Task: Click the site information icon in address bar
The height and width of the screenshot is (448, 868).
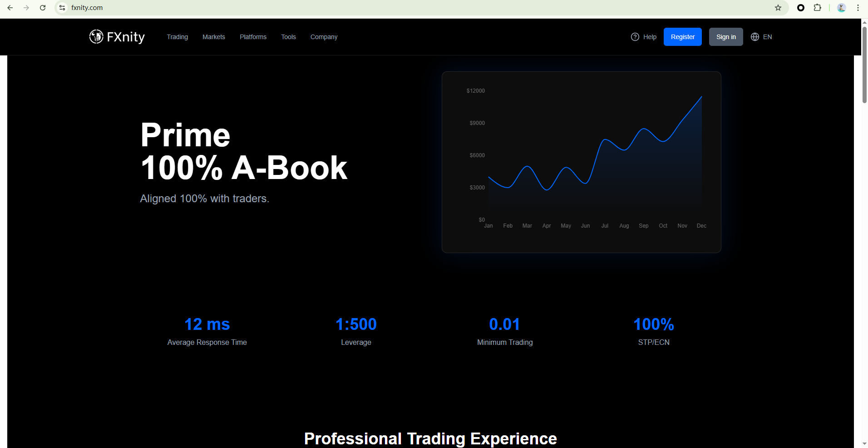Action: click(63, 8)
